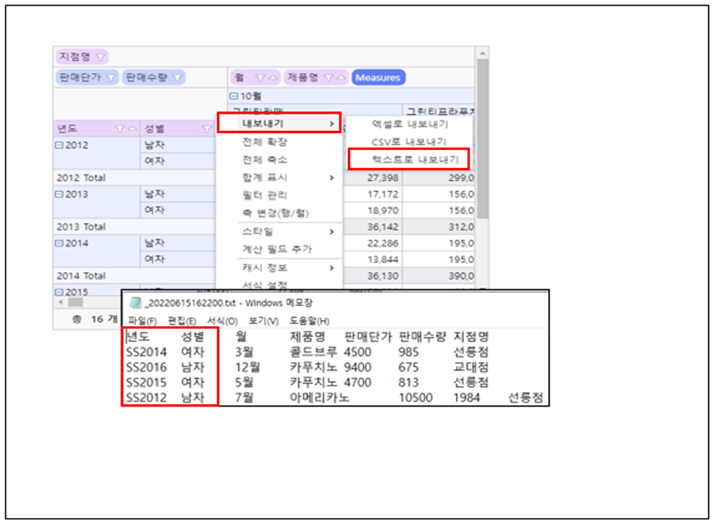
Task: Open the filter icon on 판매수량 field
Action: [x=178, y=78]
